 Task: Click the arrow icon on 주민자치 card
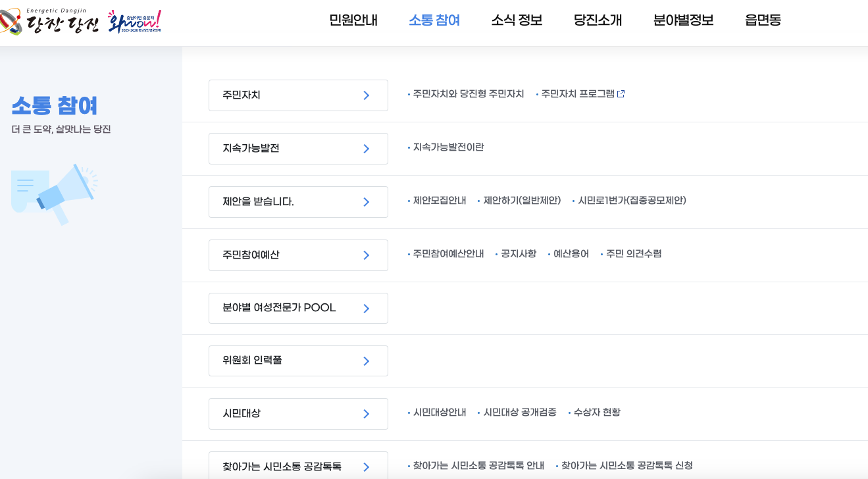(x=367, y=95)
